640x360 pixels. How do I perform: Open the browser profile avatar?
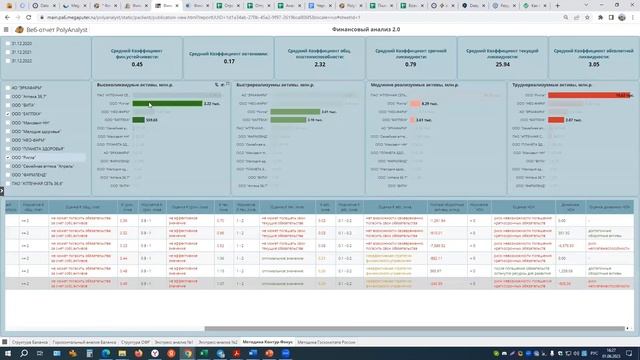[x=622, y=18]
